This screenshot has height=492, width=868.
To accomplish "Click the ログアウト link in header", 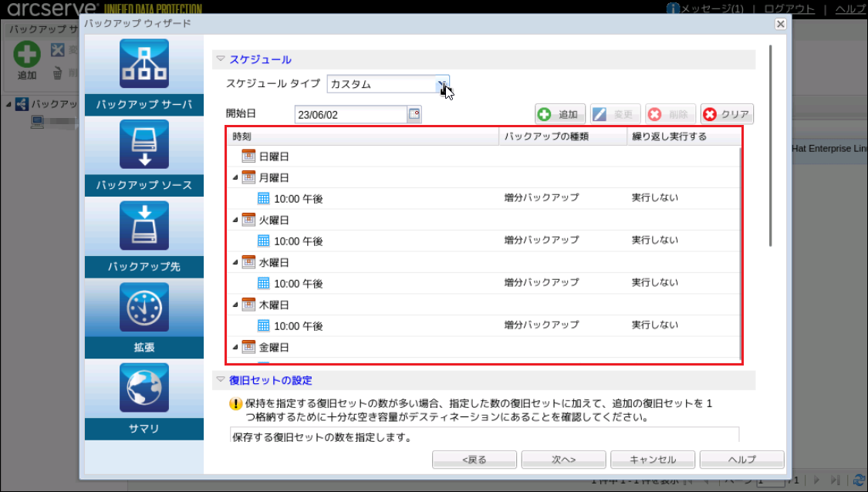I will click(789, 8).
